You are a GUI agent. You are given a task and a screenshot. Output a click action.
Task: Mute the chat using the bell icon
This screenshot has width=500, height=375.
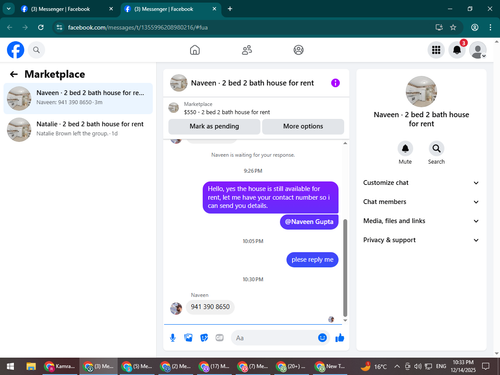[405, 148]
